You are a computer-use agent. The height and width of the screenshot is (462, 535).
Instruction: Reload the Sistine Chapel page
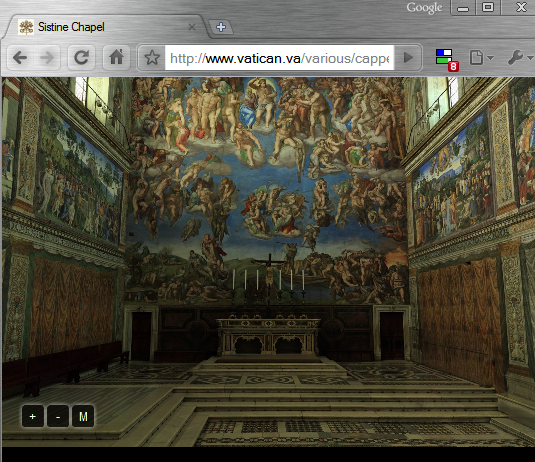(x=82, y=57)
